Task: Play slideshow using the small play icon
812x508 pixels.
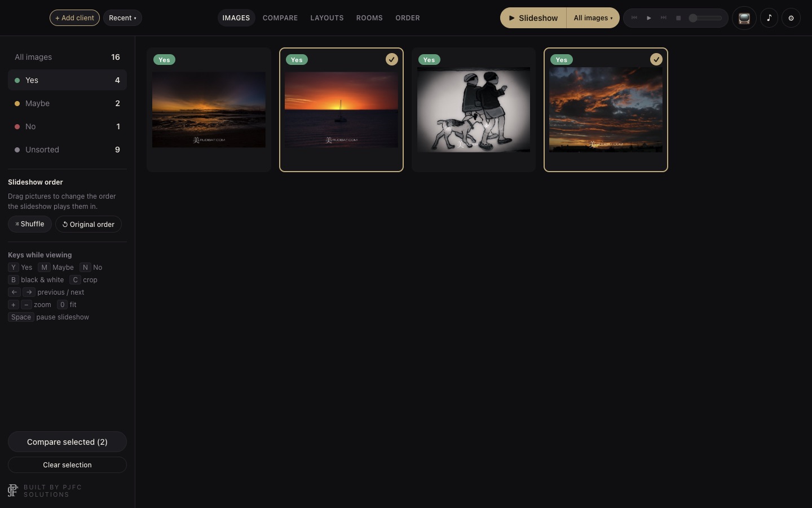Action: (649, 18)
